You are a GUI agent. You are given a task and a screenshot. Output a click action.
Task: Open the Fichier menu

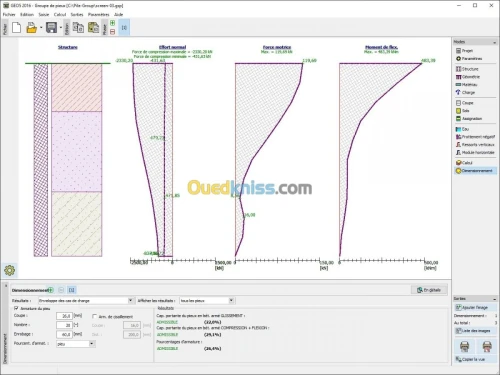pos(9,14)
